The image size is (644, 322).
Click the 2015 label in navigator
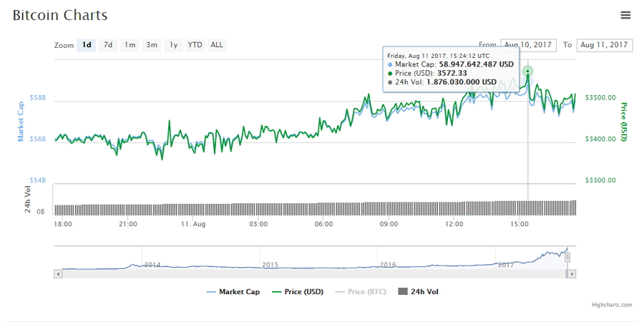tap(270, 265)
